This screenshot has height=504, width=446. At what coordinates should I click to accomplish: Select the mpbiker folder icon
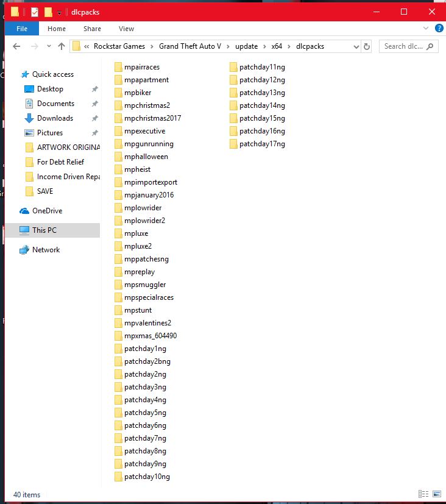[x=118, y=93]
